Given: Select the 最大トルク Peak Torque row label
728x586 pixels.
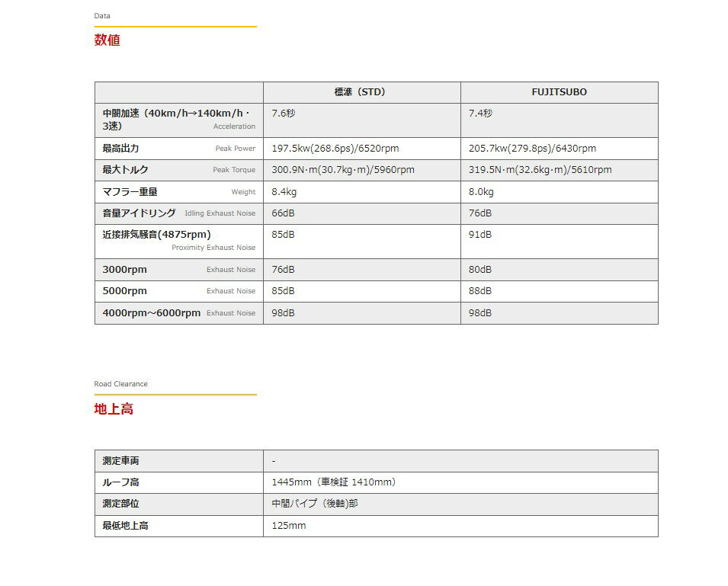Looking at the screenshot, I should 178,170.
